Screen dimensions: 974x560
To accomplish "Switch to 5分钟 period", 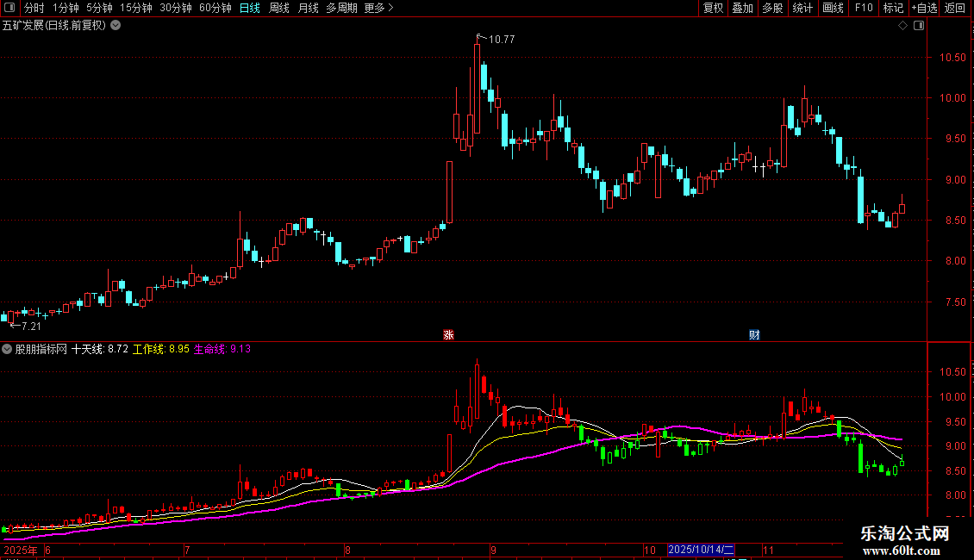I will [99, 8].
